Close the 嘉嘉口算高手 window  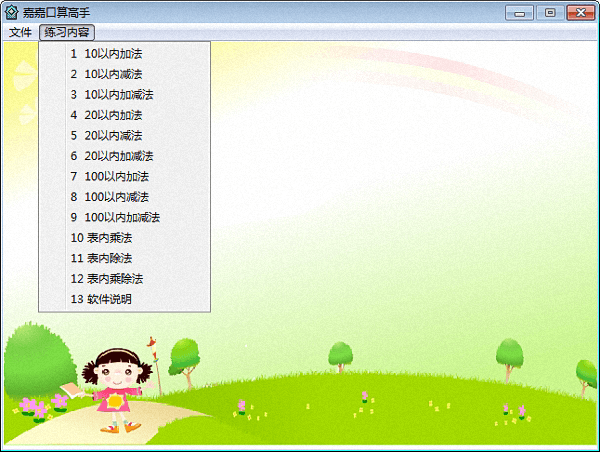coord(580,12)
